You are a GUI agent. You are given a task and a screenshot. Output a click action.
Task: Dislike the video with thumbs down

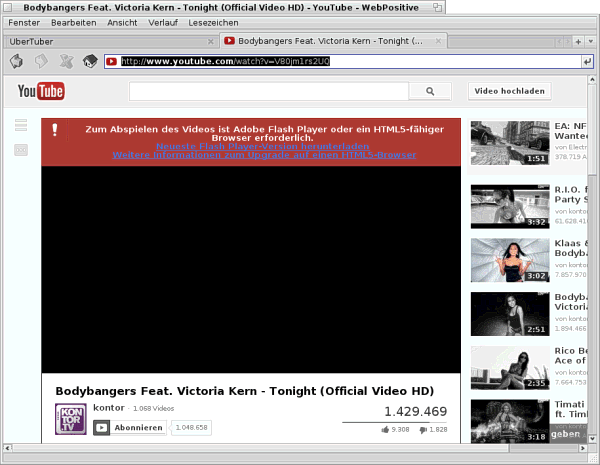[424, 429]
